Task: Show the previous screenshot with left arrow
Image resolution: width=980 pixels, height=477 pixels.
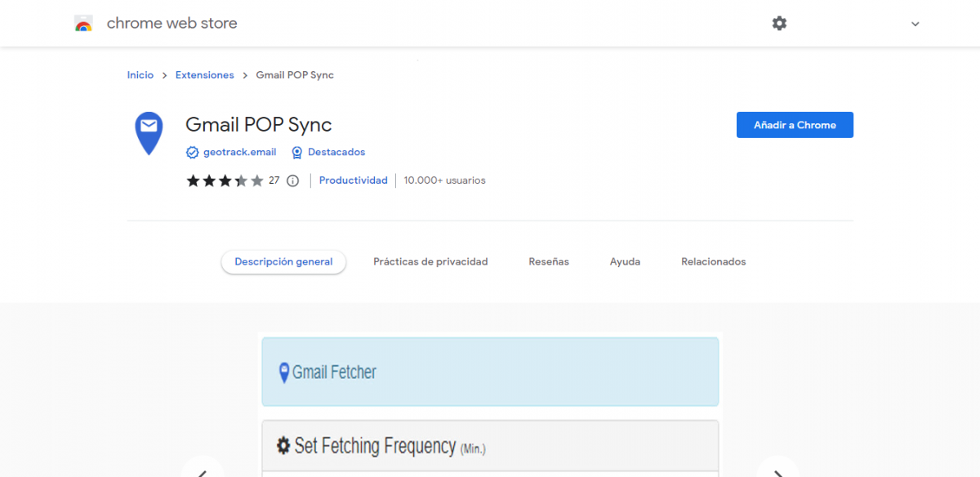Action: 203,470
